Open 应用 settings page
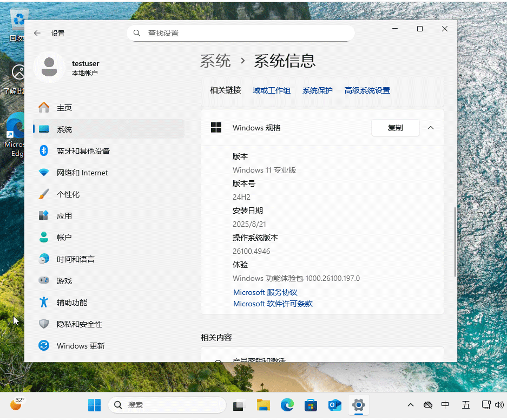Viewport: 507px width, 420px height. coord(109,215)
